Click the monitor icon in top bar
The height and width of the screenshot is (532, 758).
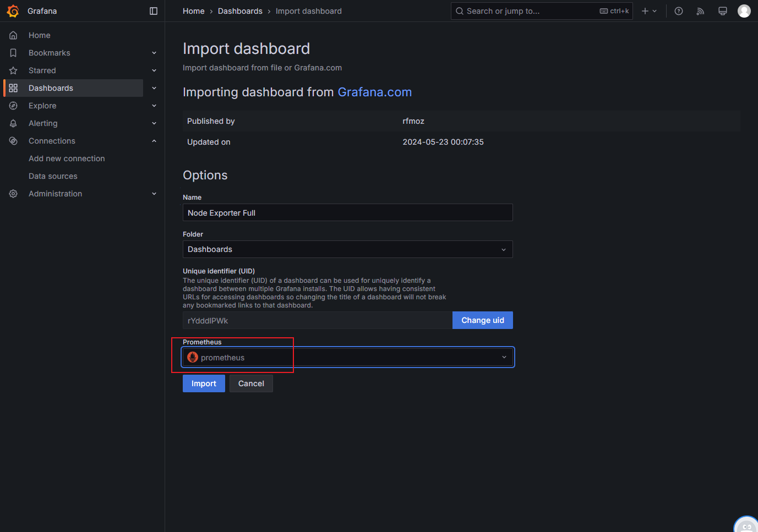pos(723,11)
